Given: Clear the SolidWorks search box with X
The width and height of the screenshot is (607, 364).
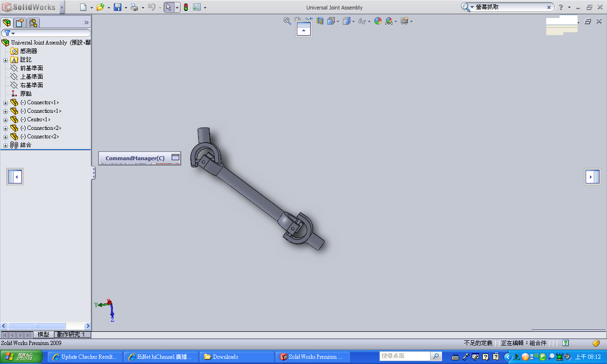Looking at the screenshot, I should (x=549, y=7).
